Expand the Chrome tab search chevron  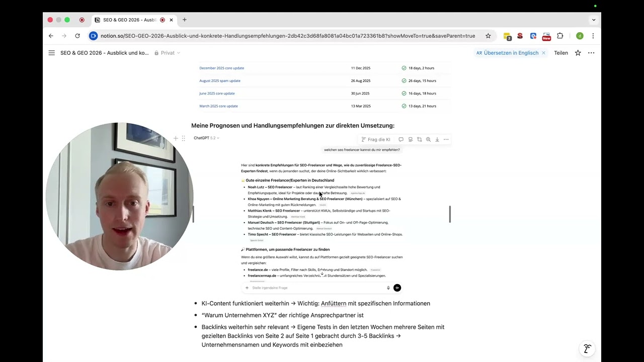[x=594, y=20]
